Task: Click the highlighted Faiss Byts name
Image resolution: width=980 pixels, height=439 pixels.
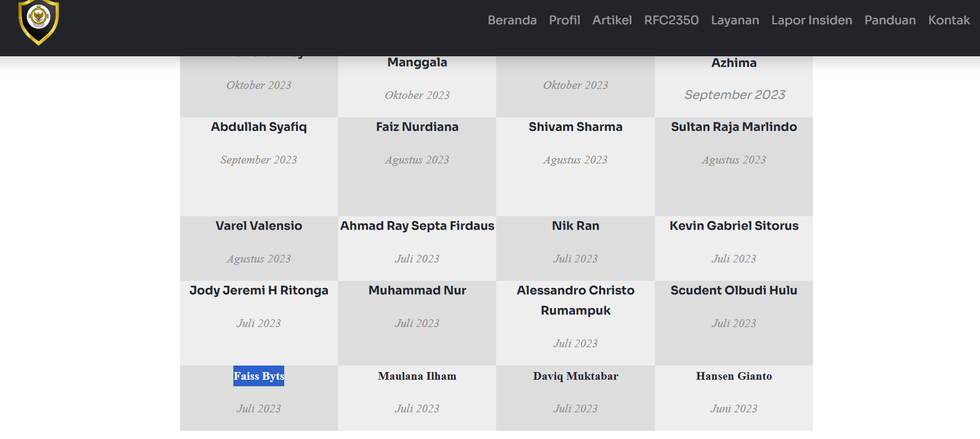Action: click(259, 376)
